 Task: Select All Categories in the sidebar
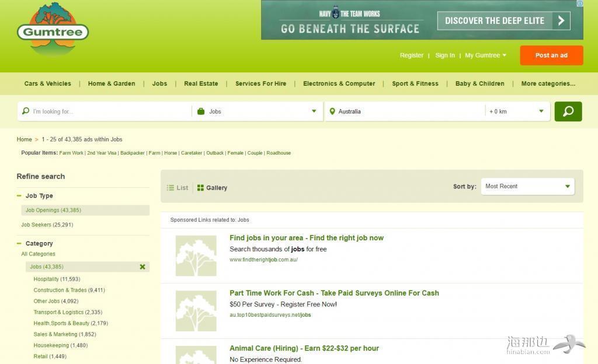[x=38, y=254]
